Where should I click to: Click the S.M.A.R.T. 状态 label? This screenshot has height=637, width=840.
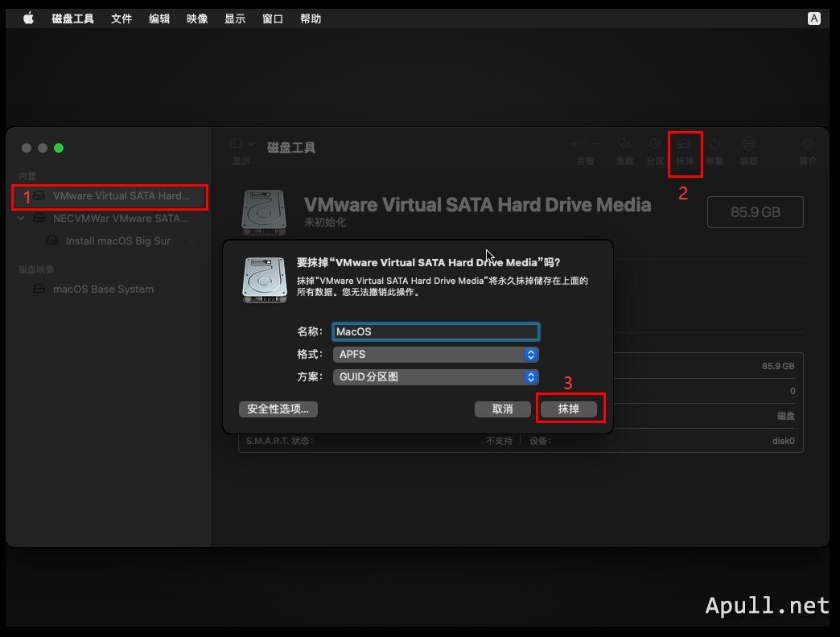pos(280,441)
